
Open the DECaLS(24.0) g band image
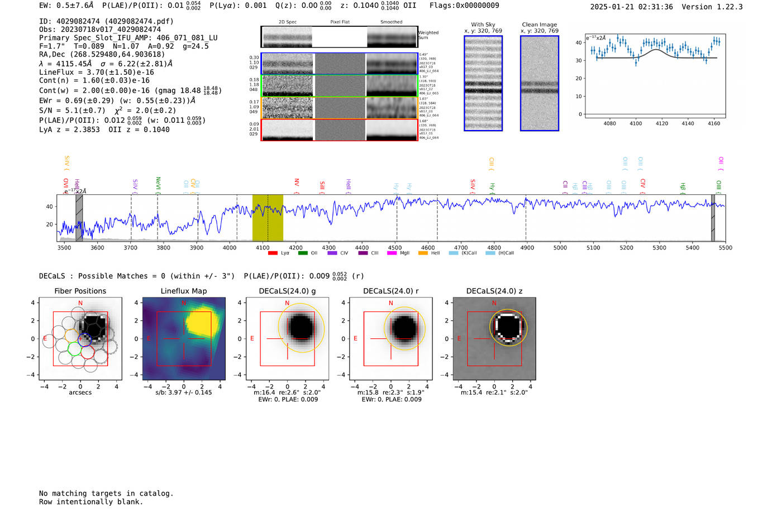click(287, 339)
